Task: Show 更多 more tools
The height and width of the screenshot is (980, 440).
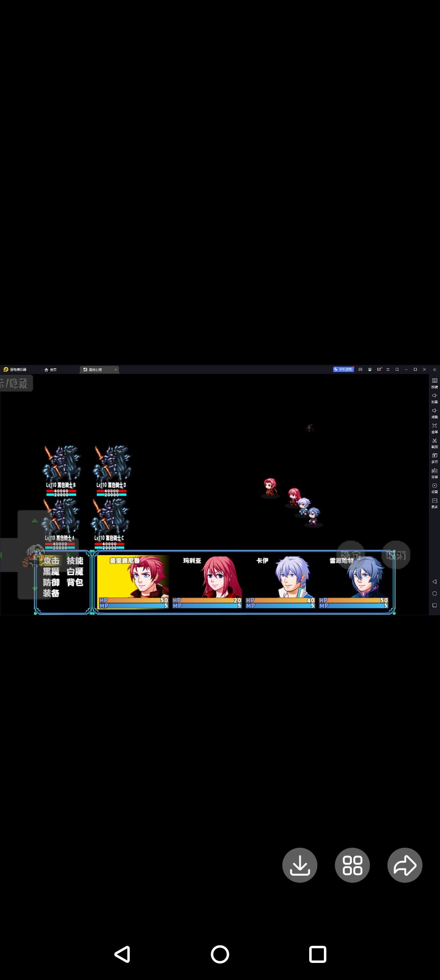Action: pyautogui.click(x=434, y=503)
